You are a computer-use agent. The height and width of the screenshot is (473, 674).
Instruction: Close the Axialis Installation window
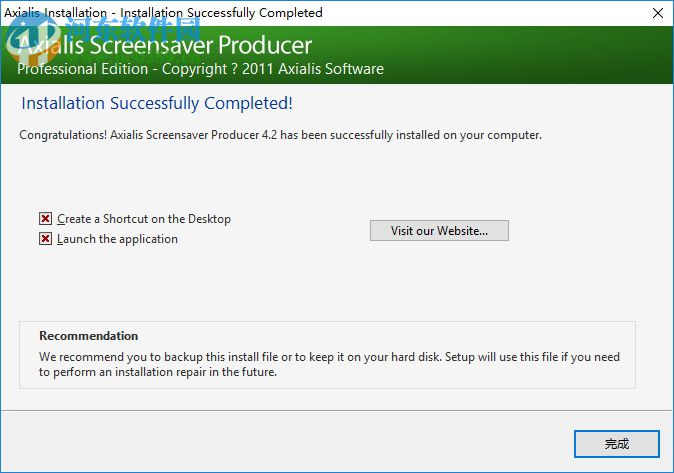pyautogui.click(x=658, y=13)
